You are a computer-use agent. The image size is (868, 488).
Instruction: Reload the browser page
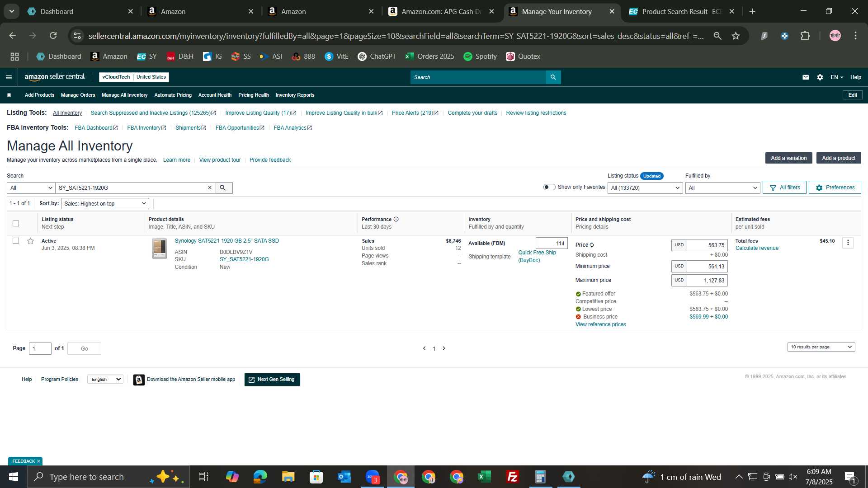(53, 36)
